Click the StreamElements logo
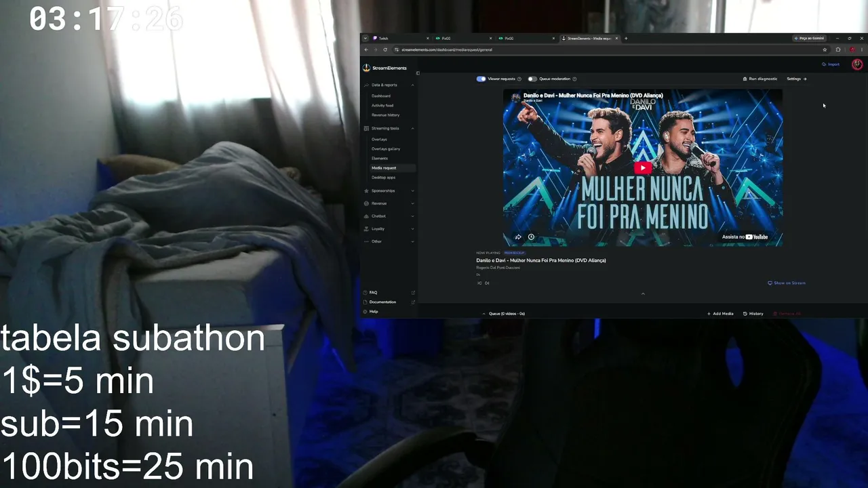The height and width of the screenshot is (488, 868). pyautogui.click(x=384, y=68)
